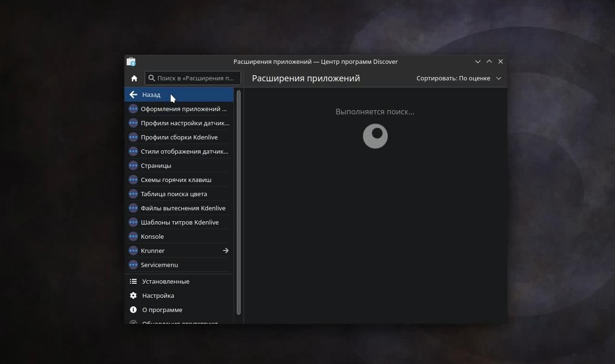Click the gear icon for Настройка
The image size is (615, 364).
pos(133,295)
